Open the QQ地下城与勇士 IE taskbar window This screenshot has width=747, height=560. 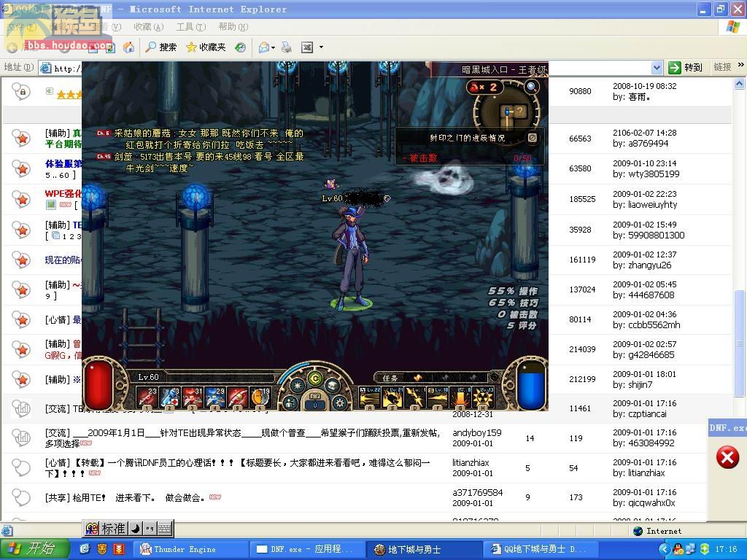tap(542, 550)
